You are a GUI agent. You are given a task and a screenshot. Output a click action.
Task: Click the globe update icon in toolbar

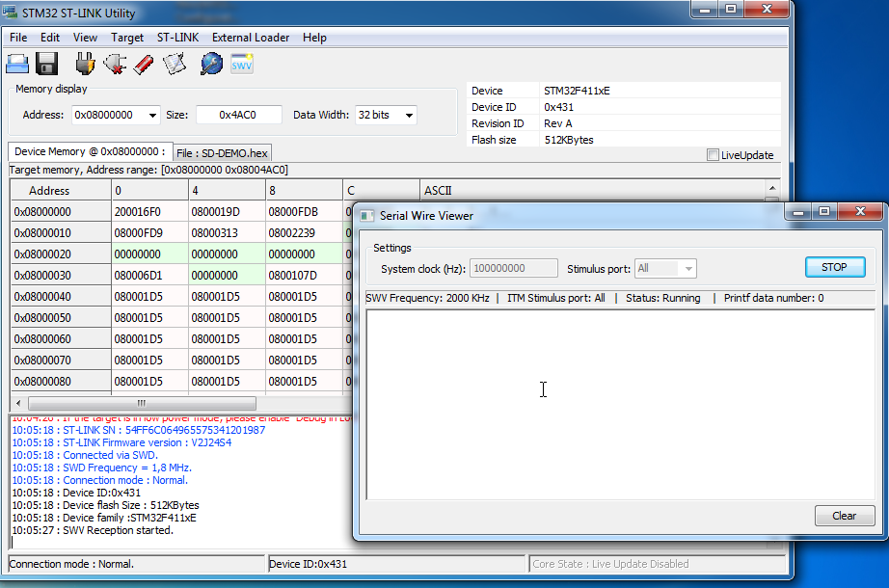pyautogui.click(x=211, y=64)
